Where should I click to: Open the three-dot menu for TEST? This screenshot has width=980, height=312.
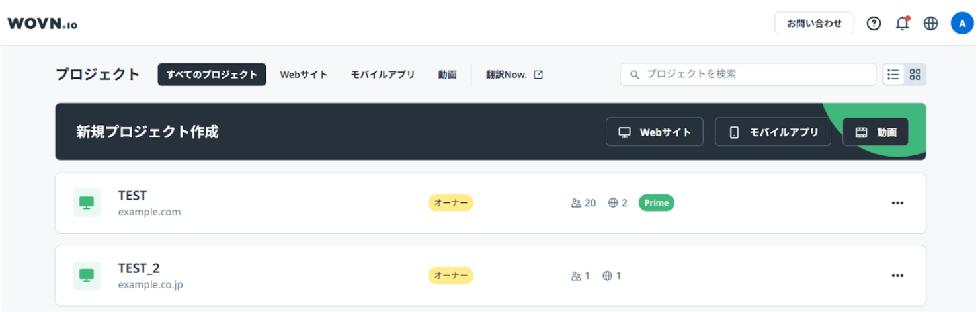tap(897, 203)
